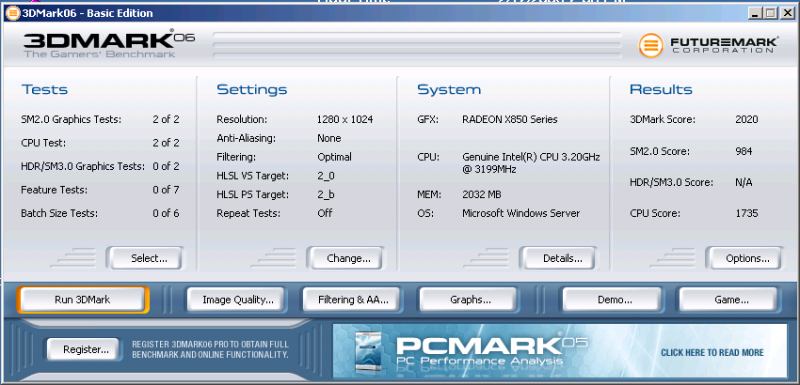Click the 3DMark Score value 2020

pos(746,120)
